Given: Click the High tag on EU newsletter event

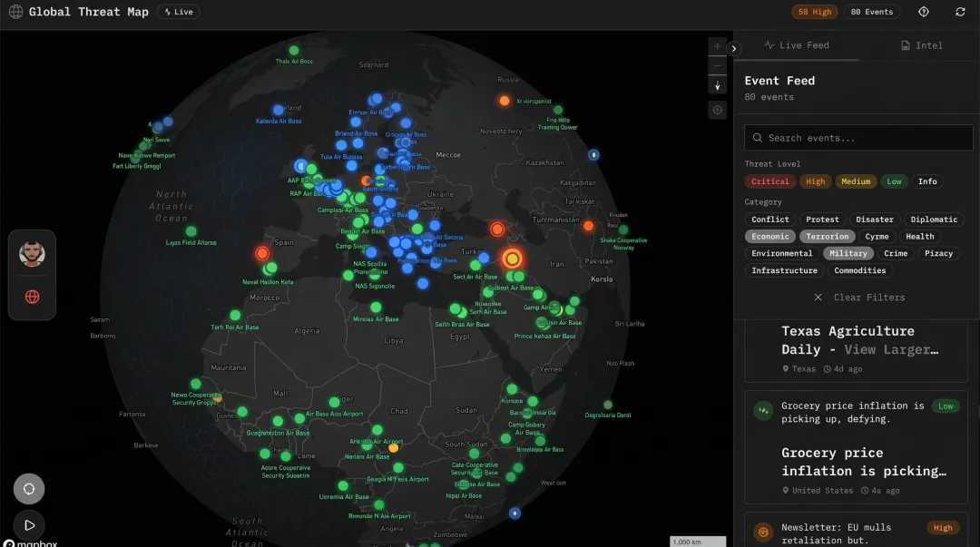Looking at the screenshot, I should [943, 528].
